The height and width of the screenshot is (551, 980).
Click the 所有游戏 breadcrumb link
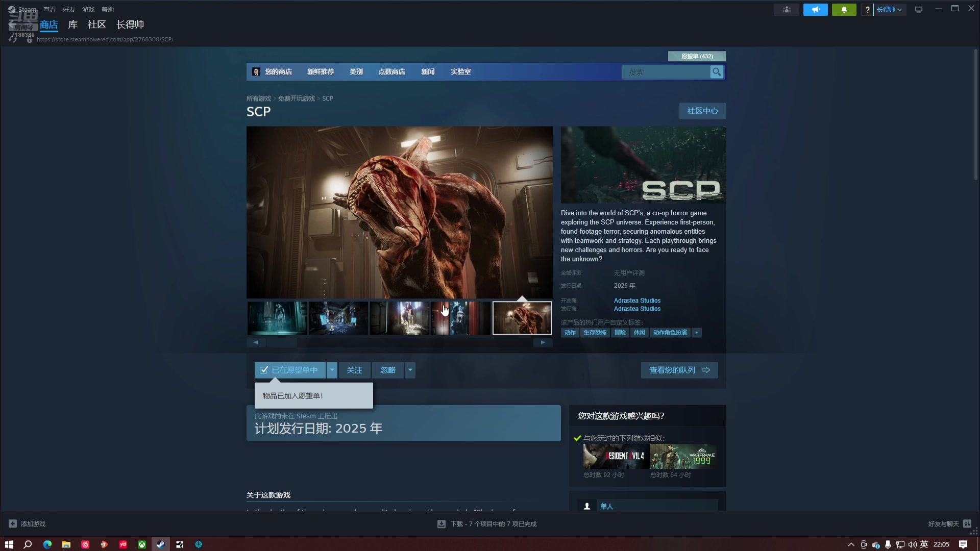point(259,98)
